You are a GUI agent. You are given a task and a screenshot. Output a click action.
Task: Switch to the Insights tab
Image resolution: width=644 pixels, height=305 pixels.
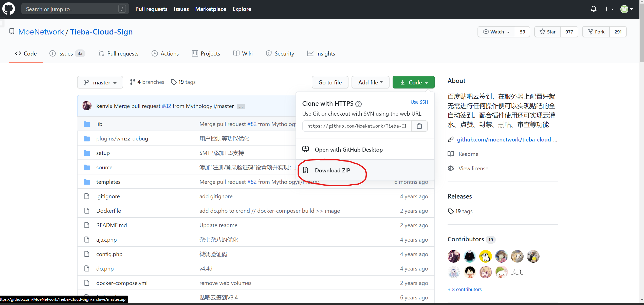point(321,53)
